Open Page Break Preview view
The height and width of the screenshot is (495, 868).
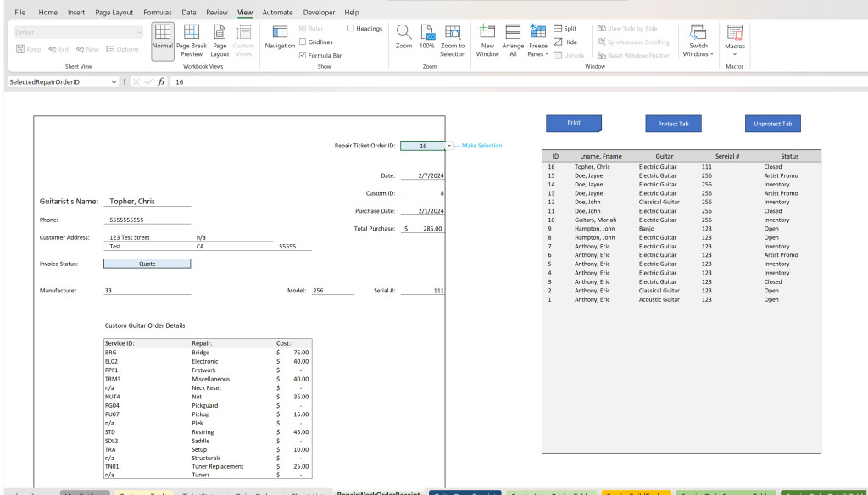(x=191, y=41)
